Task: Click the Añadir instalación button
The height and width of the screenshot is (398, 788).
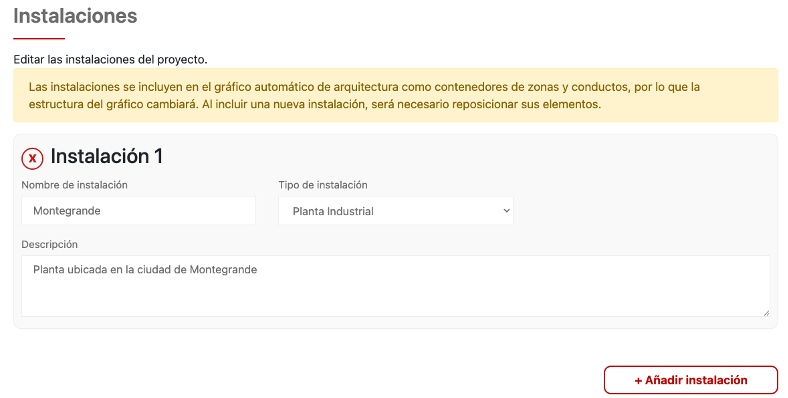Action: click(x=691, y=380)
